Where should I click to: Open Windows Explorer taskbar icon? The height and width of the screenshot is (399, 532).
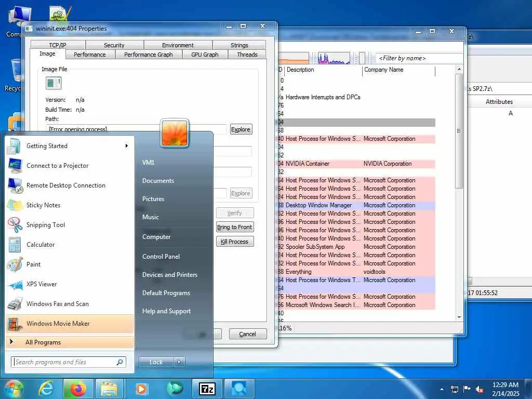click(x=109, y=389)
